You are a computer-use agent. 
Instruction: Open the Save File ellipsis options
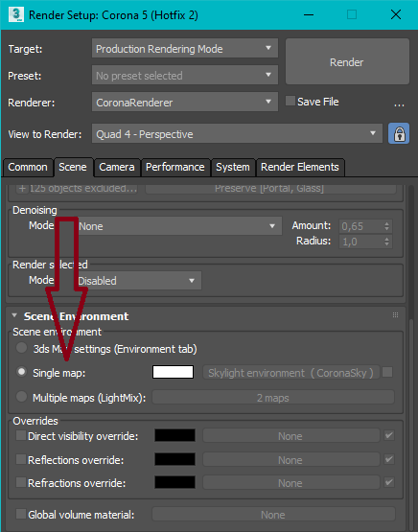(x=399, y=104)
